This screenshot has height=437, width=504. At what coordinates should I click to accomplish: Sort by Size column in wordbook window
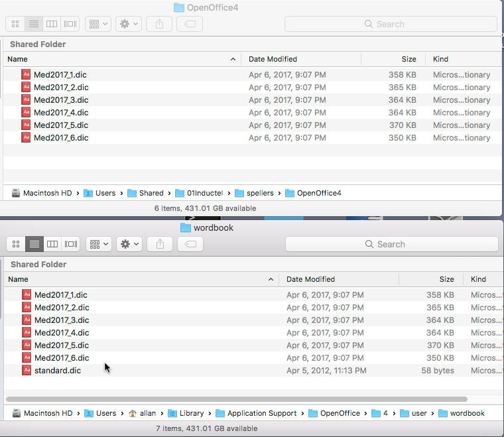pos(446,279)
